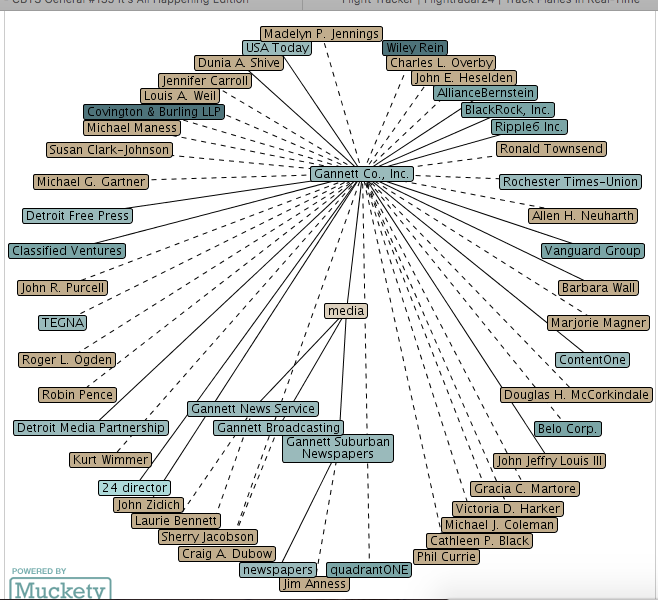Select the Rochester Times-Union node
The height and width of the screenshot is (600, 658).
(570, 182)
